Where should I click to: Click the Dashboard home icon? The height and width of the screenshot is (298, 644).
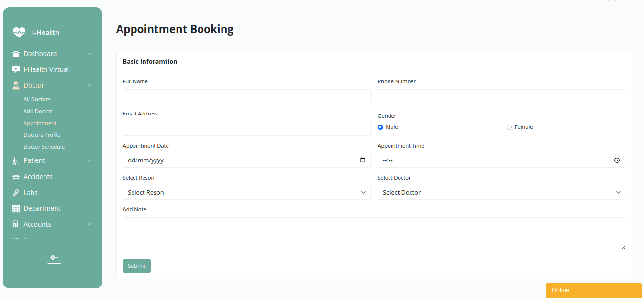click(16, 54)
